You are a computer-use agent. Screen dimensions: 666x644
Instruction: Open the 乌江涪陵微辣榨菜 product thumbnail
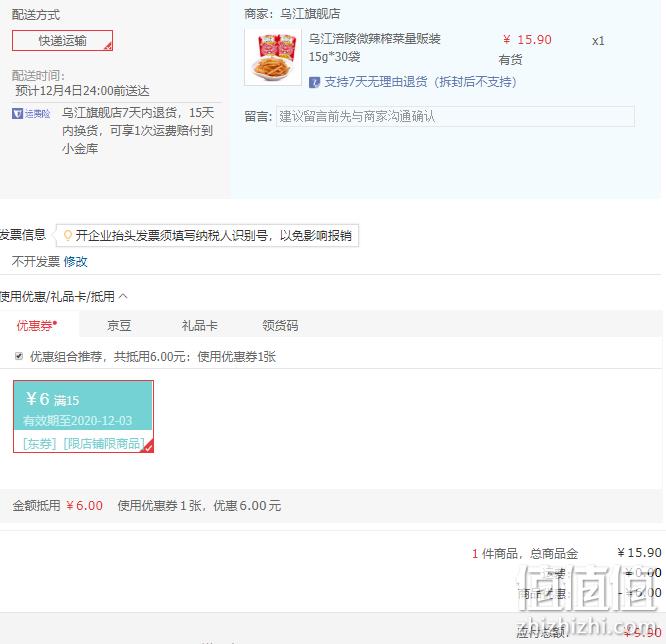click(273, 57)
